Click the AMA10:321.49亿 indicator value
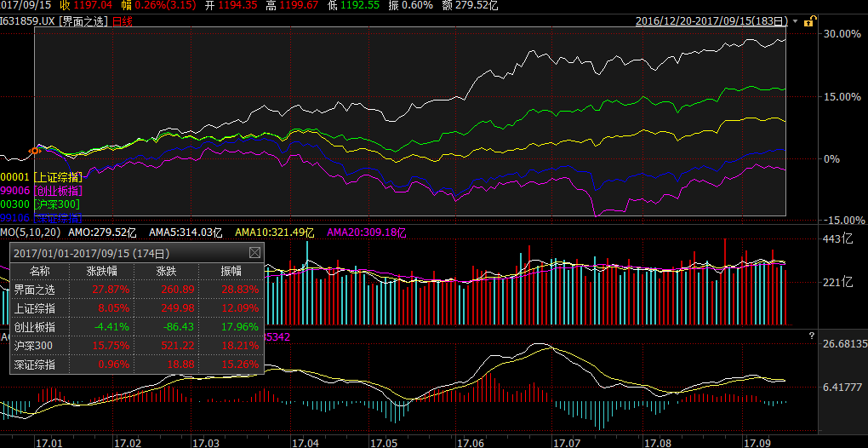Viewport: 868px width, 448px height. click(275, 232)
